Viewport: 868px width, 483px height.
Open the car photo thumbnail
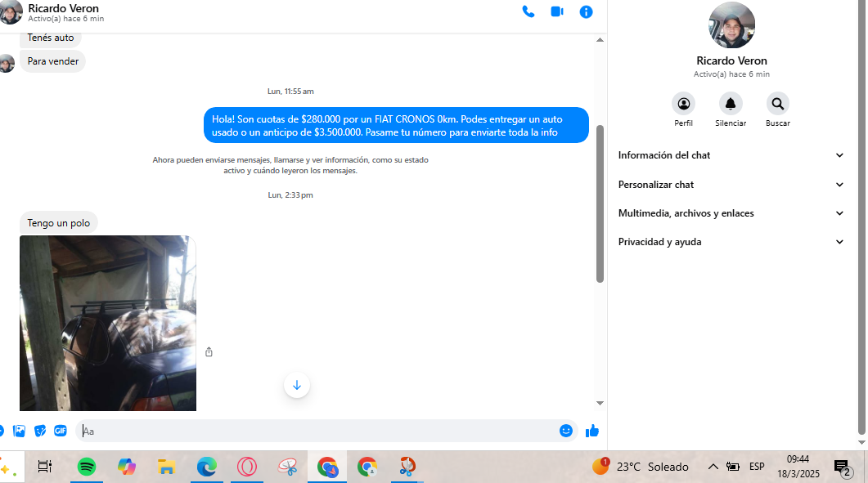pos(107,323)
